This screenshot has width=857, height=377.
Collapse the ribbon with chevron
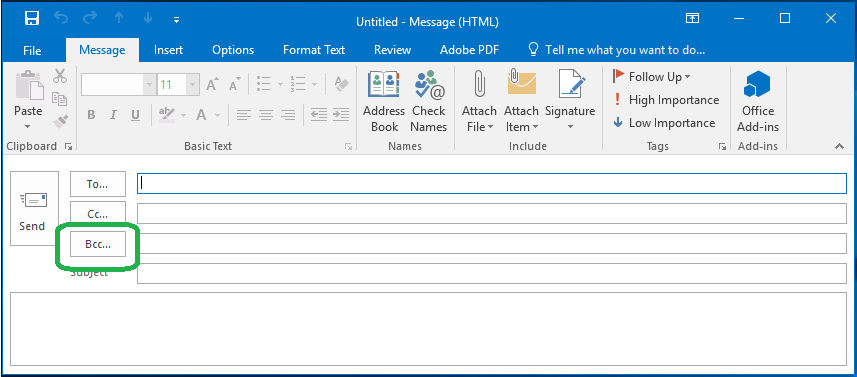click(839, 146)
